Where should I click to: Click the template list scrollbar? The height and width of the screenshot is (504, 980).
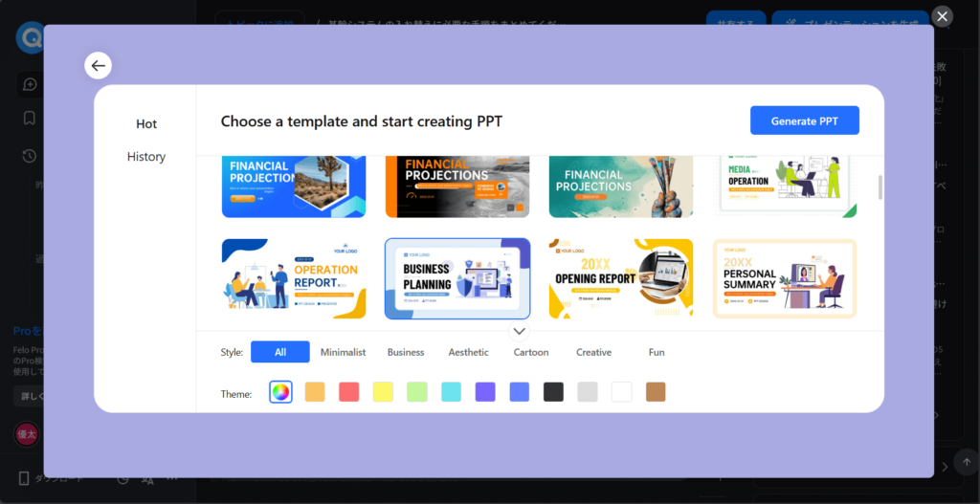tap(880, 187)
